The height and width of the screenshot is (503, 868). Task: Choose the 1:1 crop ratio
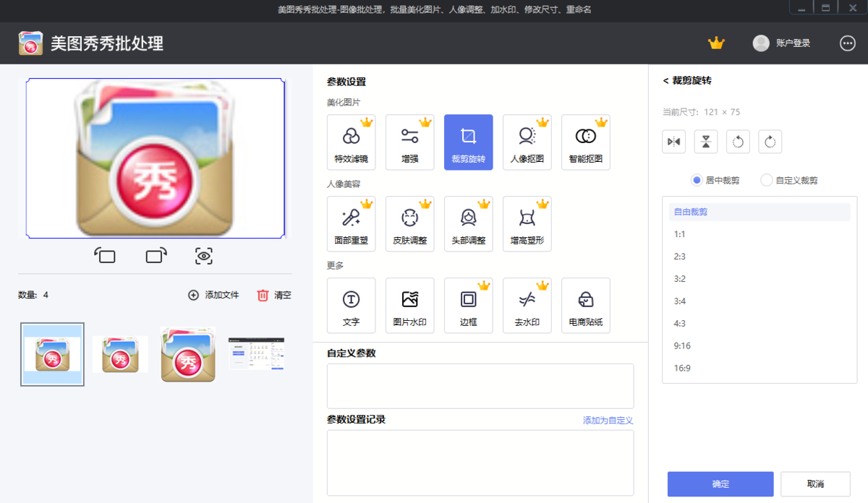pyautogui.click(x=759, y=234)
